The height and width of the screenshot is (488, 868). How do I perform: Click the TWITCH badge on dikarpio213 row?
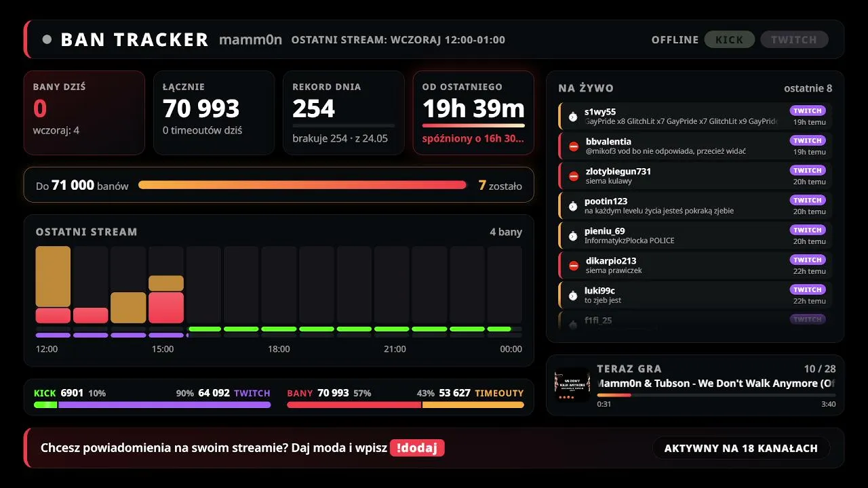click(808, 260)
